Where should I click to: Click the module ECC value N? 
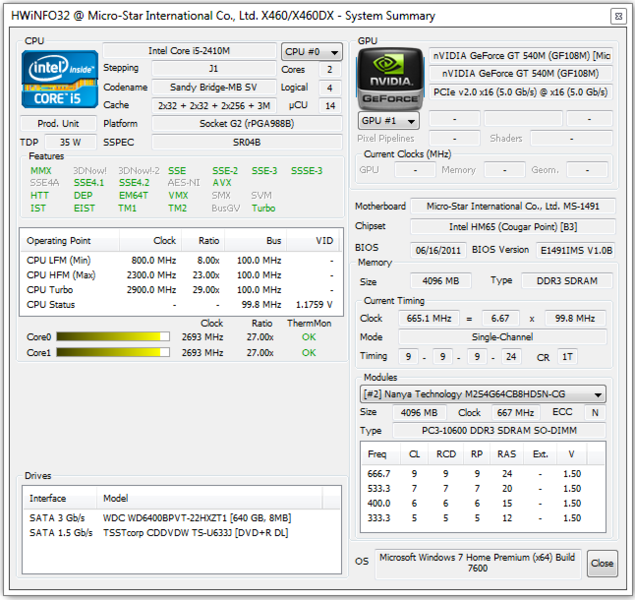595,413
